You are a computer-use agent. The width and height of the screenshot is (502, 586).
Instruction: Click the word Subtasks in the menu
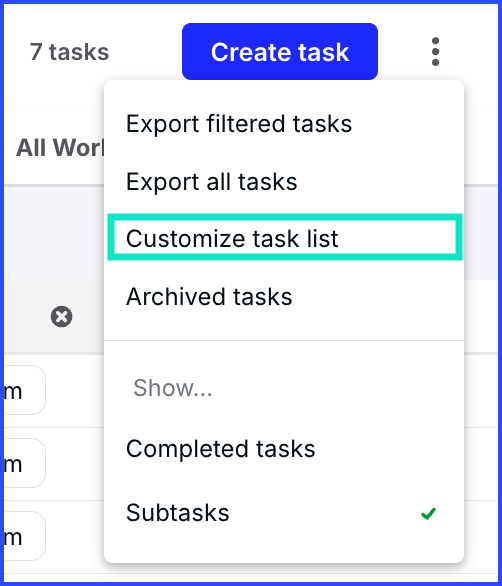(x=178, y=512)
